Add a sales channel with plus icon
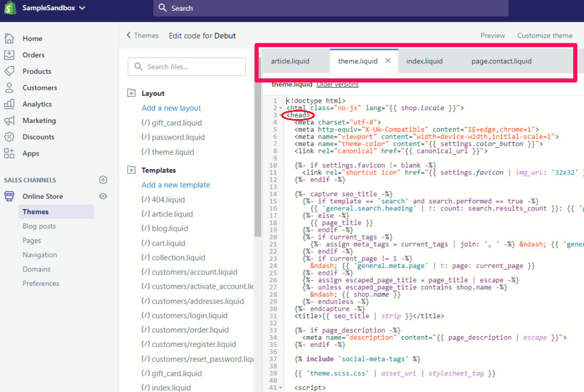The height and width of the screenshot is (392, 584). (103, 180)
